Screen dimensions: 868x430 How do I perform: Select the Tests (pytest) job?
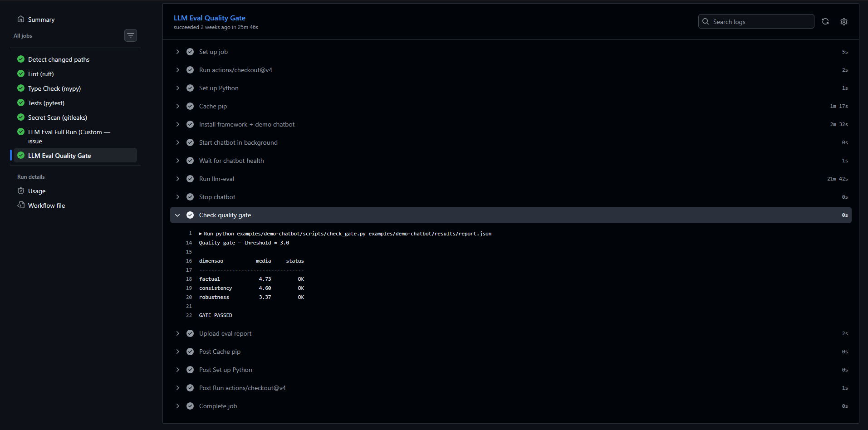coord(46,103)
